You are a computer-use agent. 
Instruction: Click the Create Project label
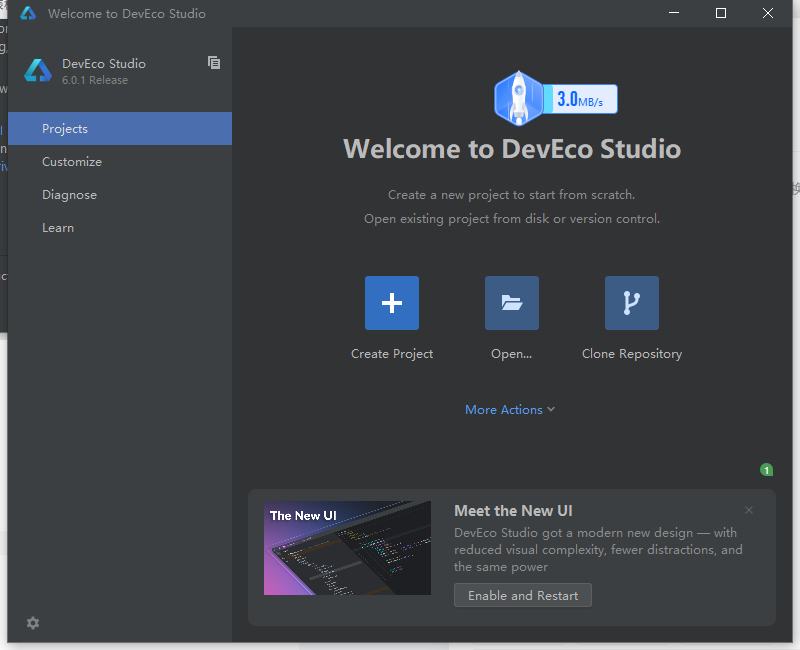click(x=392, y=354)
